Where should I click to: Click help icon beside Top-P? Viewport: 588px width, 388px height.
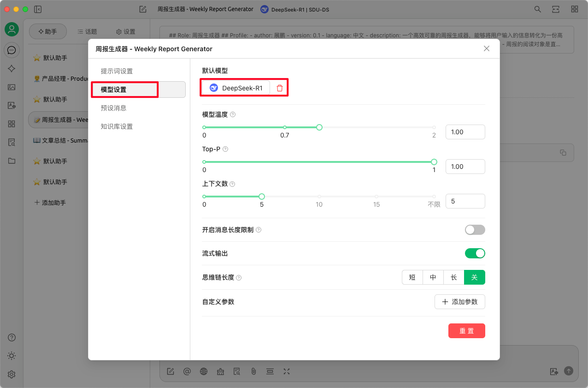(225, 149)
